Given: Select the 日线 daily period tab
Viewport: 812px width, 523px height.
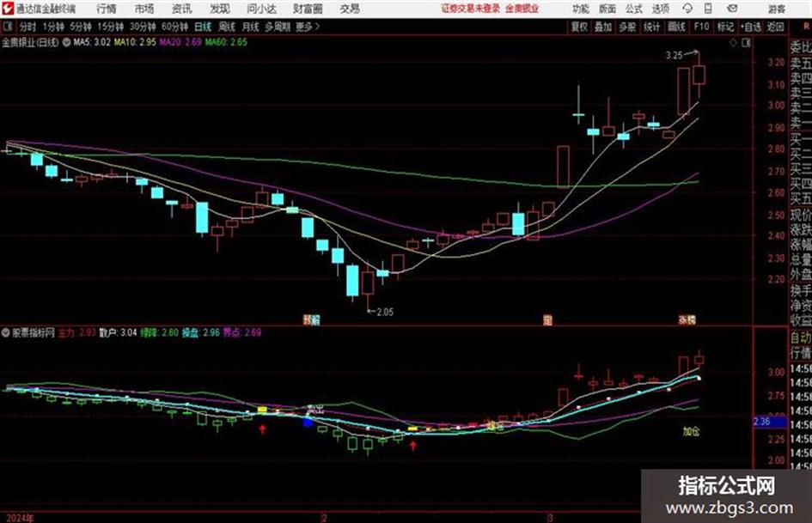Looking at the screenshot, I should click(x=203, y=27).
